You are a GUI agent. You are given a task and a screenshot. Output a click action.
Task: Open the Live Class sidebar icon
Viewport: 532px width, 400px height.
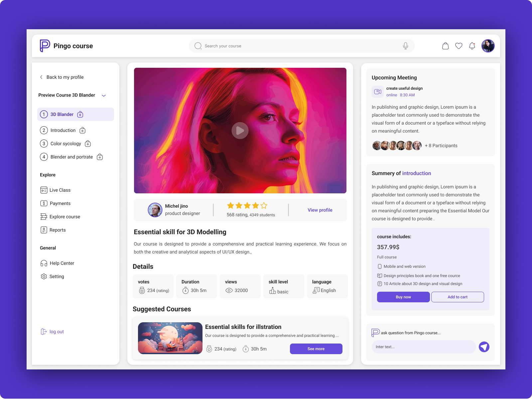(44, 190)
